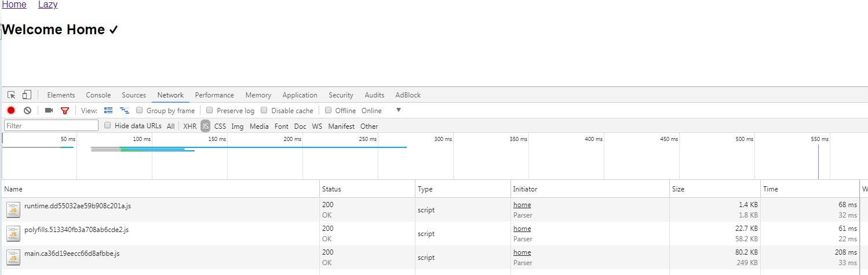The height and width of the screenshot is (275, 868).
Task: Click the Filter text input field
Action: [52, 126]
